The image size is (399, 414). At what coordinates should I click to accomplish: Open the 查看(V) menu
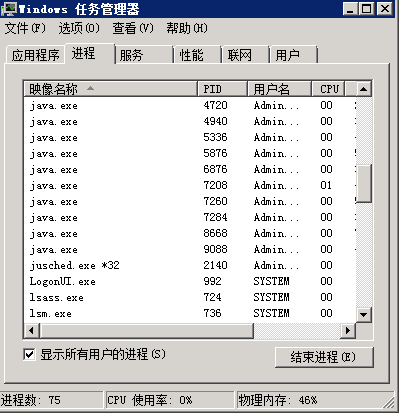(133, 28)
